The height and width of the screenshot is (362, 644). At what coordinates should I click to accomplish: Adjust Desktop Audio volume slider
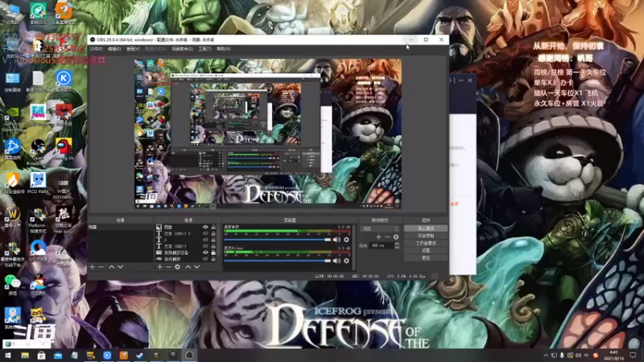[x=277, y=240]
